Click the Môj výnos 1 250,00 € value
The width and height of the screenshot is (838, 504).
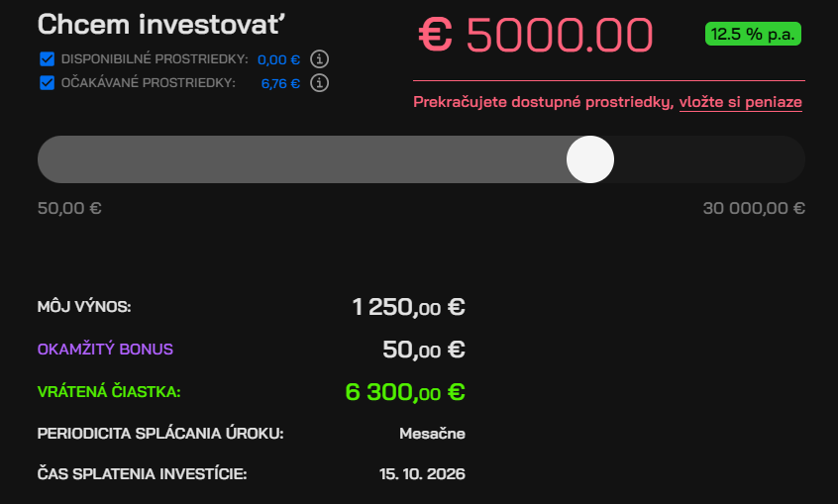tap(409, 307)
